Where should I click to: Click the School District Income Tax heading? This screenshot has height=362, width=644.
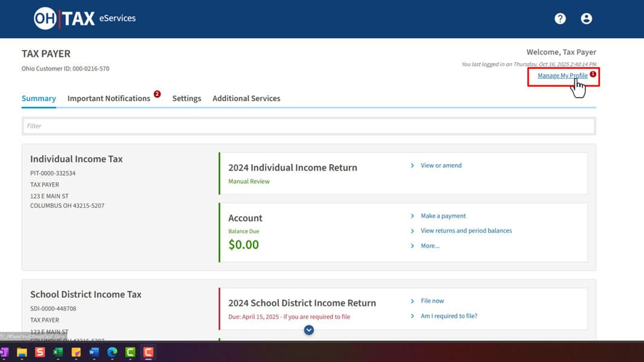coord(86,294)
